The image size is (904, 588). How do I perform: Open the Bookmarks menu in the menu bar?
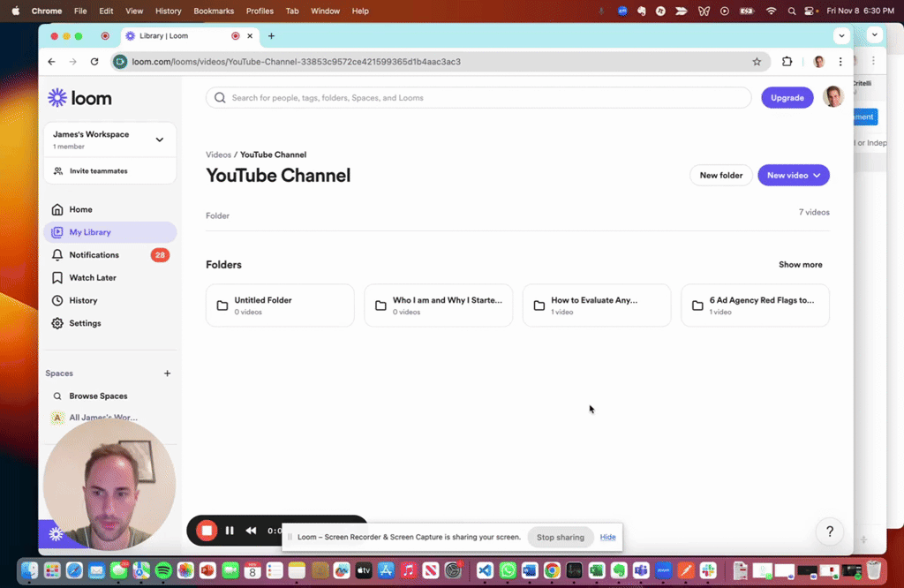[x=214, y=11]
